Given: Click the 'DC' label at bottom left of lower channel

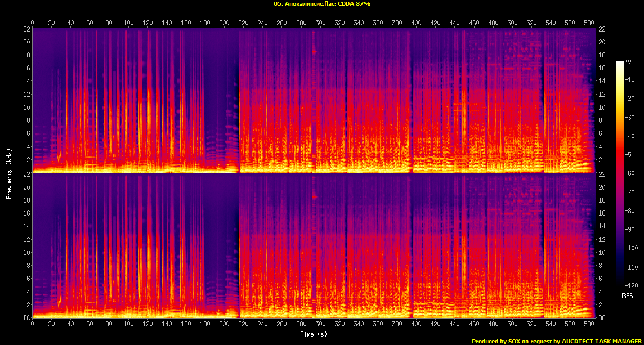Looking at the screenshot, I should (x=26, y=318).
